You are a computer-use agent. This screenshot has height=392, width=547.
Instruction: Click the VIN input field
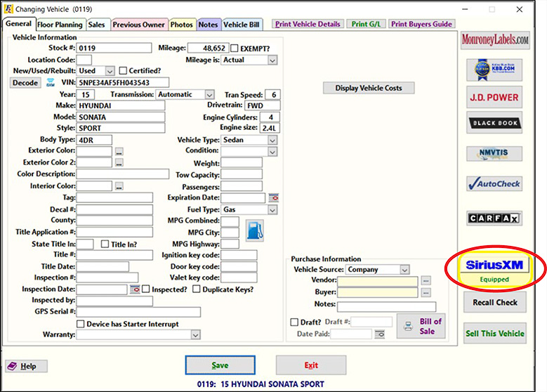click(x=122, y=83)
